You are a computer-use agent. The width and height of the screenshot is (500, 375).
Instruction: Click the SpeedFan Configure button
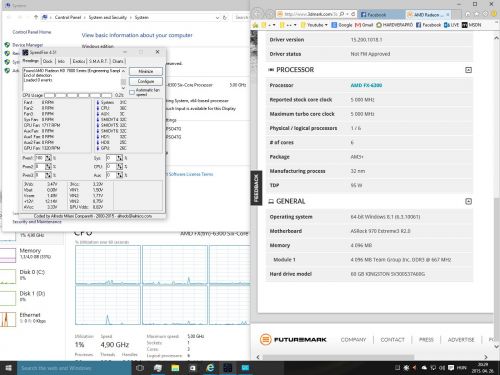(146, 81)
